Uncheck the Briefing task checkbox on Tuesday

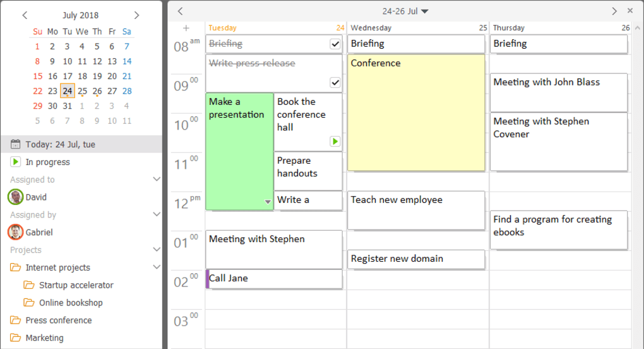click(335, 44)
